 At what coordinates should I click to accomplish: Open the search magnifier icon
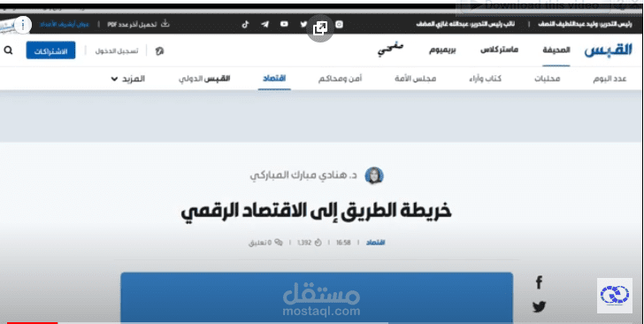coord(8,50)
